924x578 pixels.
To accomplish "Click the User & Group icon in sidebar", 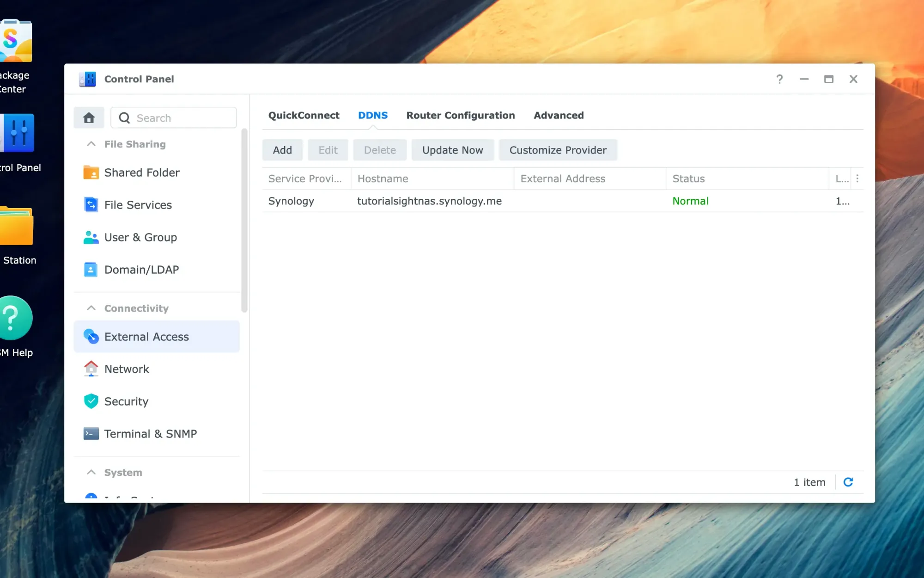I will (x=91, y=236).
